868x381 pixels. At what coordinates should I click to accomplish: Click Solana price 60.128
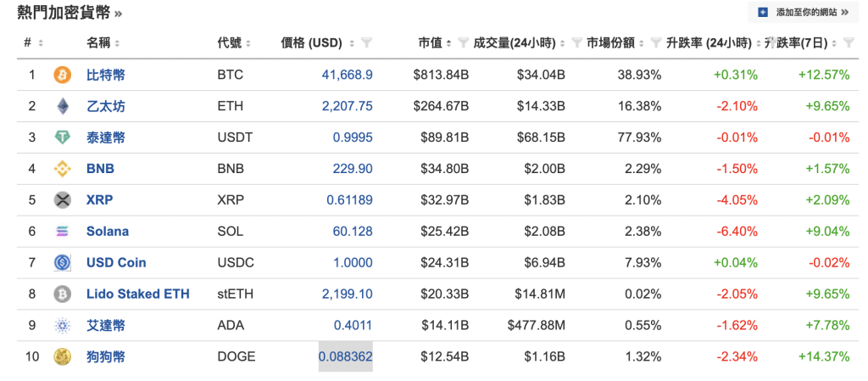pyautogui.click(x=353, y=232)
